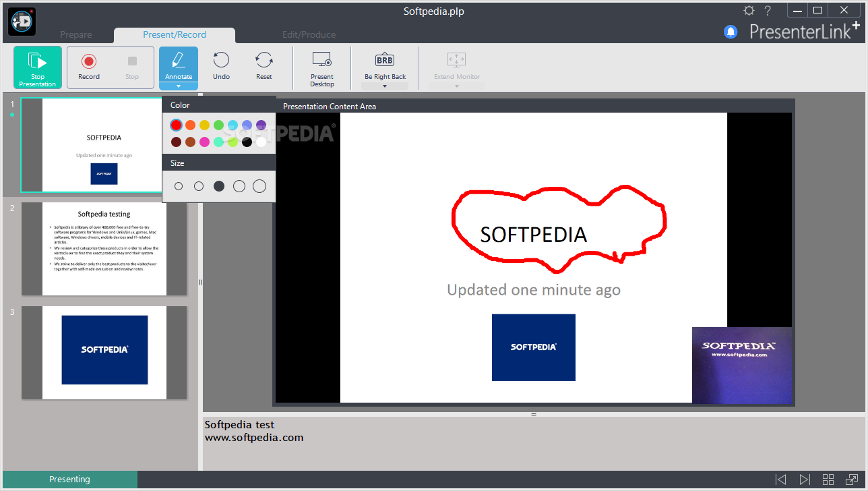The height and width of the screenshot is (491, 868).
Task: Choose the cyan color swatch
Action: [232, 125]
